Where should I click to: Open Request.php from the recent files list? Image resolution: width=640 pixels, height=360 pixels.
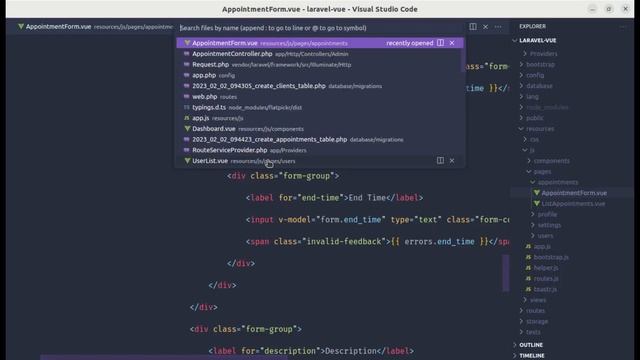coord(320,64)
